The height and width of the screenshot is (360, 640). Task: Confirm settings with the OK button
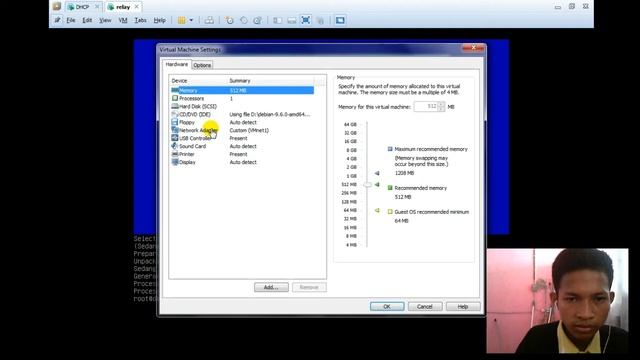[x=387, y=307]
